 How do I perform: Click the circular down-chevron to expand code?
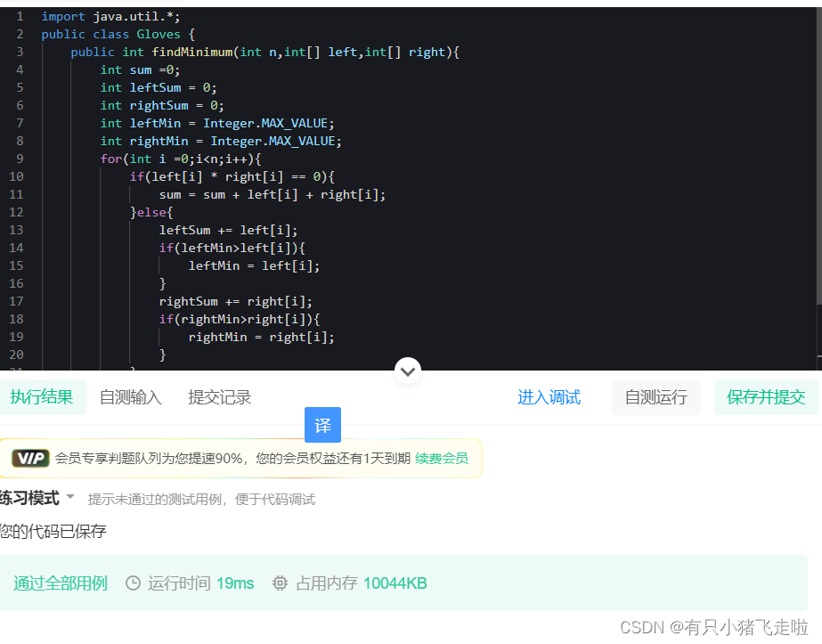pyautogui.click(x=407, y=371)
